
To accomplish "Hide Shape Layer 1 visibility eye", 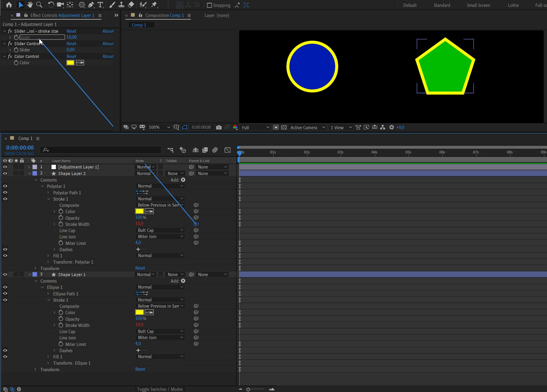I will click(5, 275).
